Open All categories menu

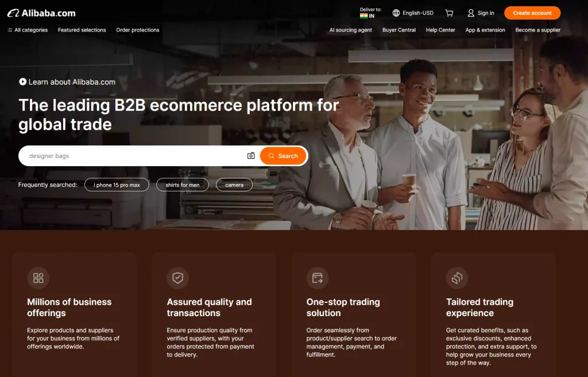point(28,30)
